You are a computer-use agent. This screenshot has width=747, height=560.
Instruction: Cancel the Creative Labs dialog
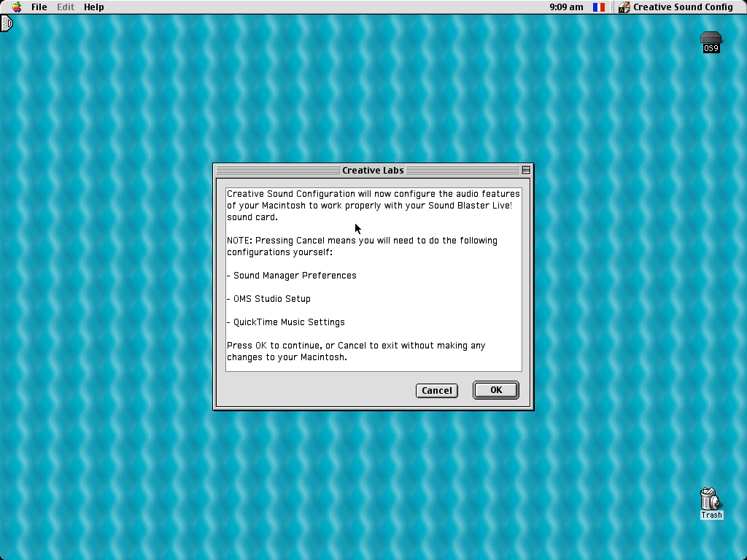pyautogui.click(x=437, y=391)
